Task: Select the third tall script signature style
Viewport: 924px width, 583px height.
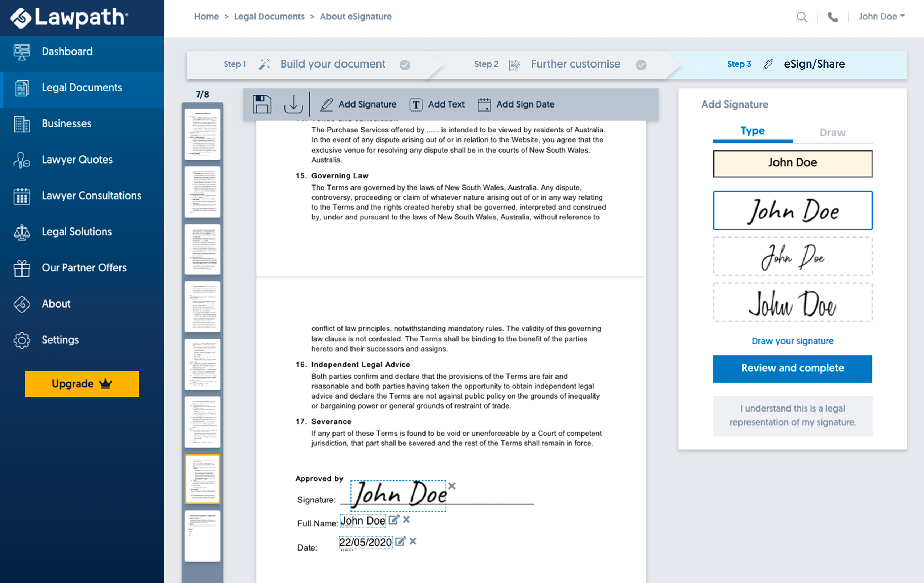Action: tap(792, 303)
